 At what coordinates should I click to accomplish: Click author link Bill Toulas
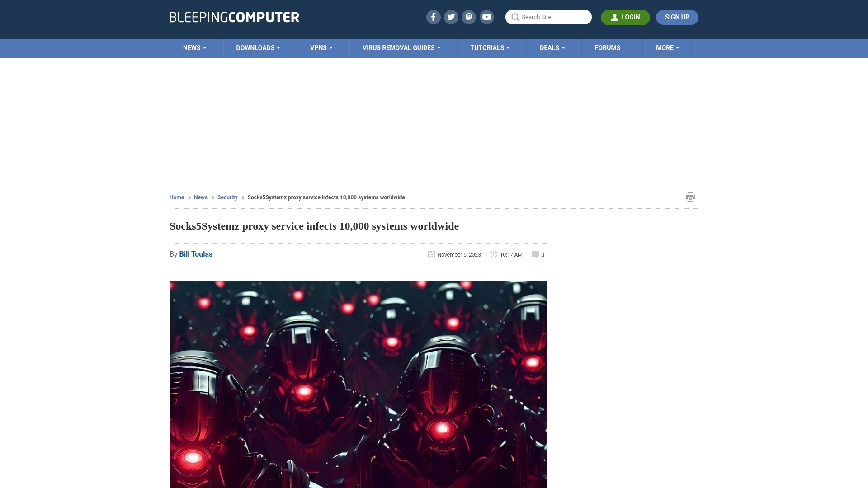pos(196,254)
